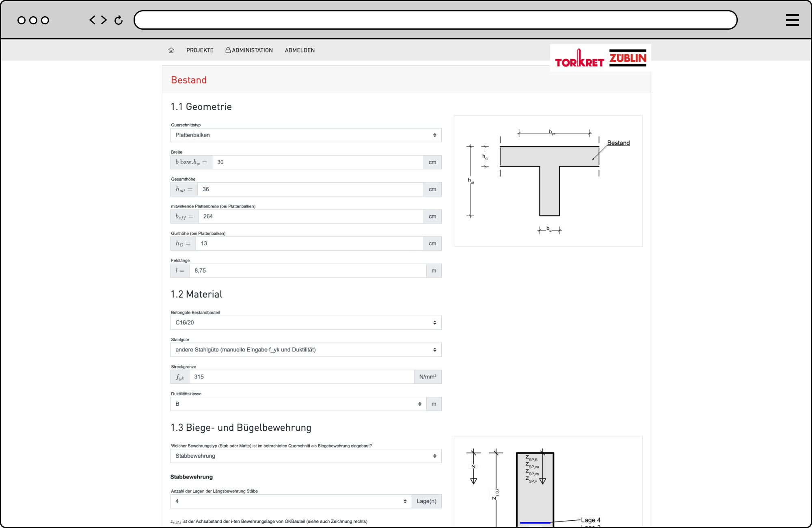Image resolution: width=812 pixels, height=528 pixels.
Task: Click the Bestand label in diagram
Action: [618, 143]
